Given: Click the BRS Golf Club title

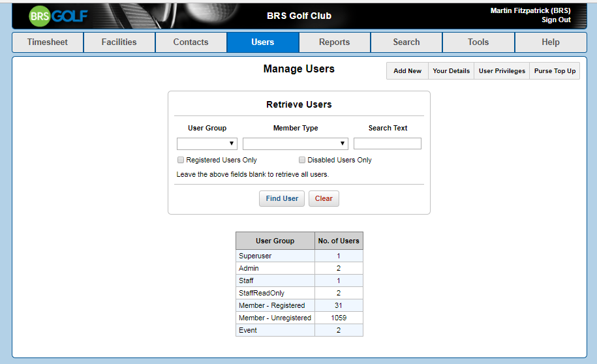Looking at the screenshot, I should [x=299, y=16].
